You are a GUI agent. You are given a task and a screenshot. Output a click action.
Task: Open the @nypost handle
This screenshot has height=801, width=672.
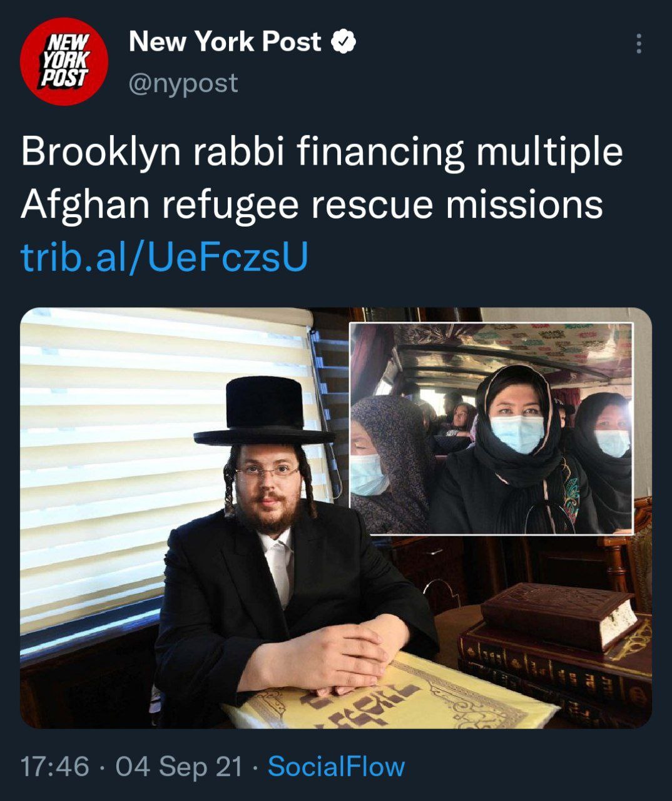pyautogui.click(x=183, y=83)
